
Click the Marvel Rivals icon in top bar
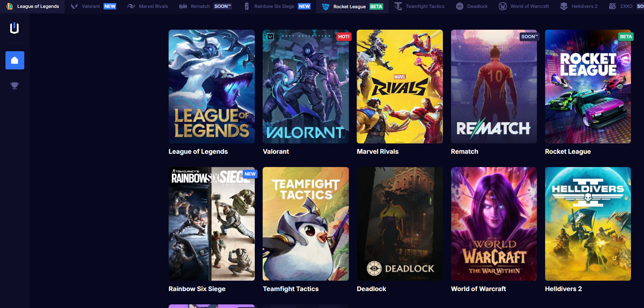131,6
